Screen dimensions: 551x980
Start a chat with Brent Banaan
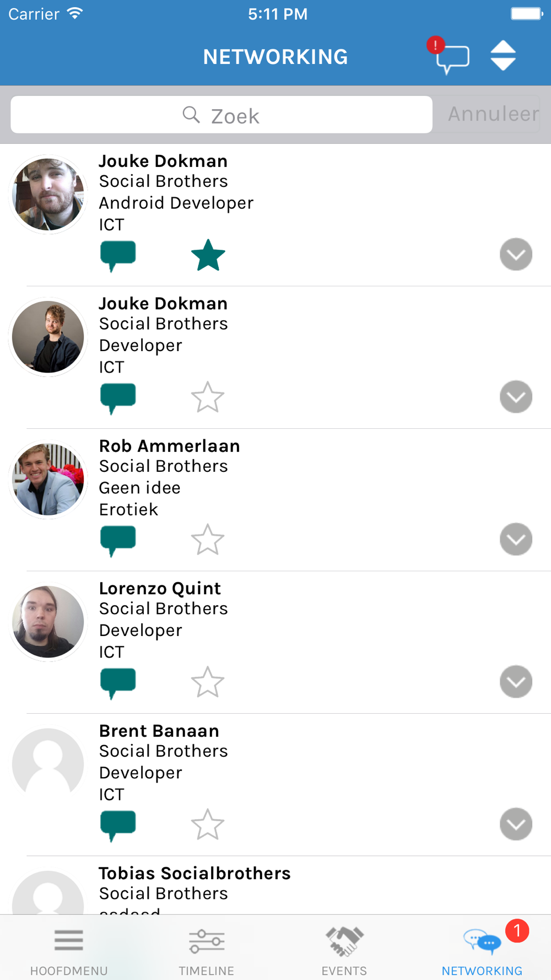pyautogui.click(x=118, y=826)
